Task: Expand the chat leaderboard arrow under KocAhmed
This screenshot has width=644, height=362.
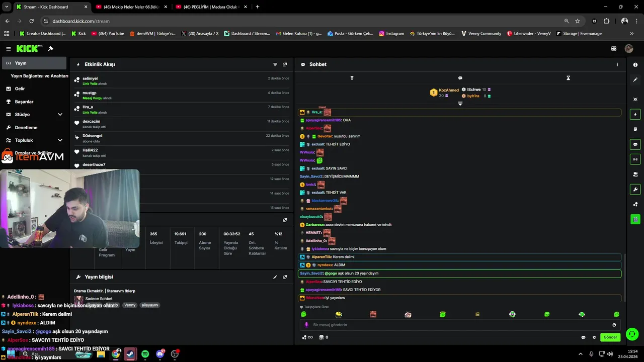Action: [x=460, y=104]
